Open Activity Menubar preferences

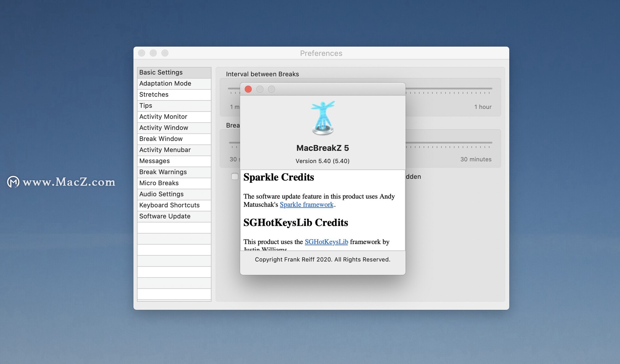click(174, 150)
